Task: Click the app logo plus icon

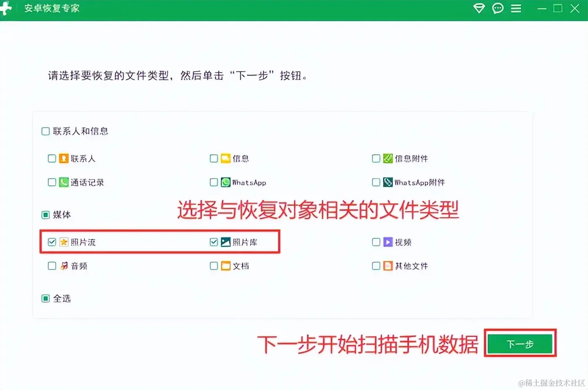Action: [5, 8]
